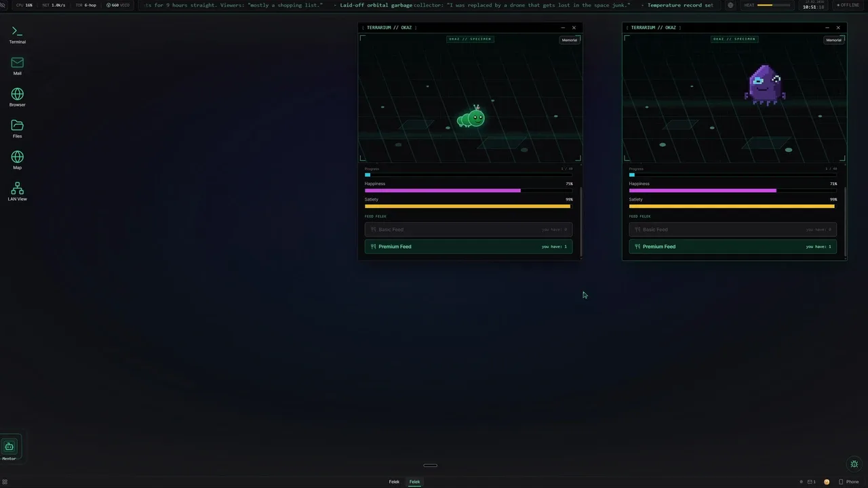868x488 pixels.
Task: Open the Files folder icon
Action: pos(17,129)
